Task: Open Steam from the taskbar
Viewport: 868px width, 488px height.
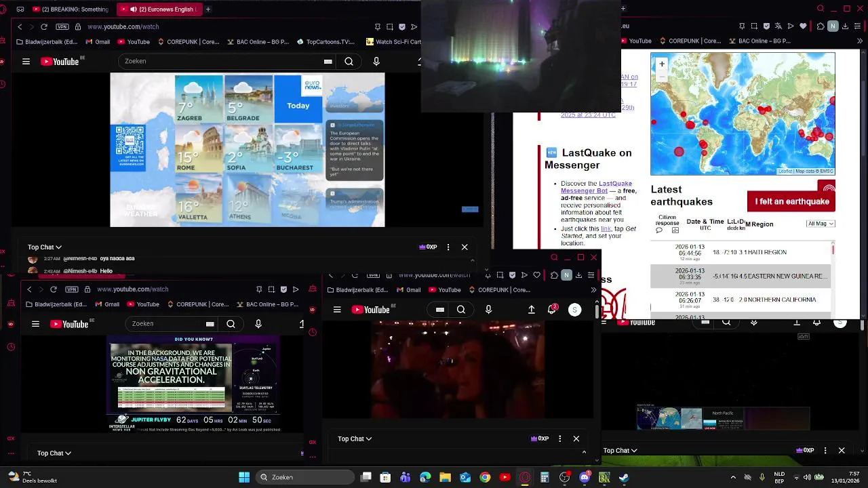Action: [x=623, y=477]
